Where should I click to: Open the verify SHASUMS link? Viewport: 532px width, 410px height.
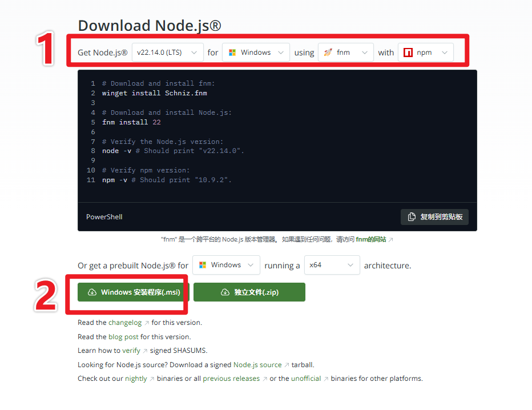131,350
